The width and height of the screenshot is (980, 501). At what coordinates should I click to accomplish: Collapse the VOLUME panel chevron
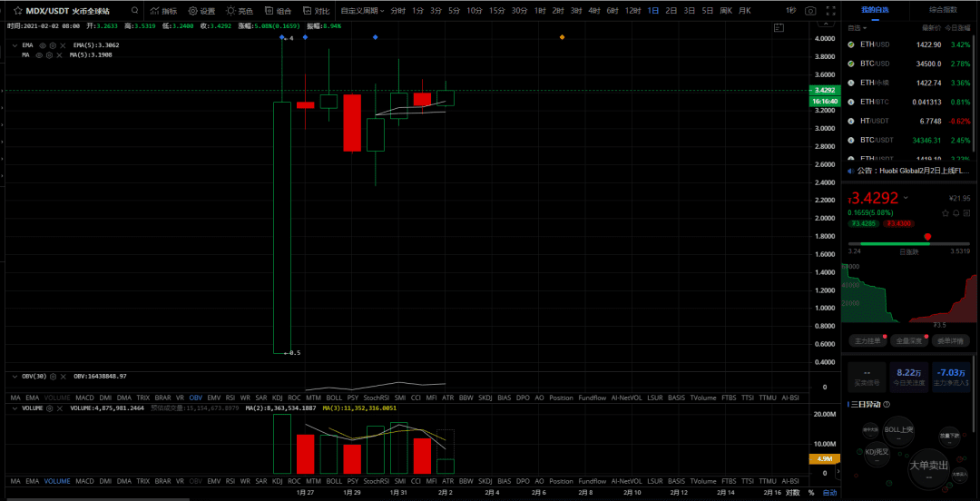tap(15, 408)
